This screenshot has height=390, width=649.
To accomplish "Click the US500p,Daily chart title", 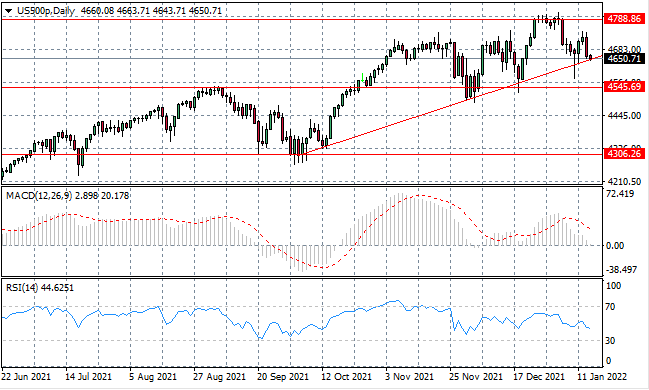I will coord(46,11).
